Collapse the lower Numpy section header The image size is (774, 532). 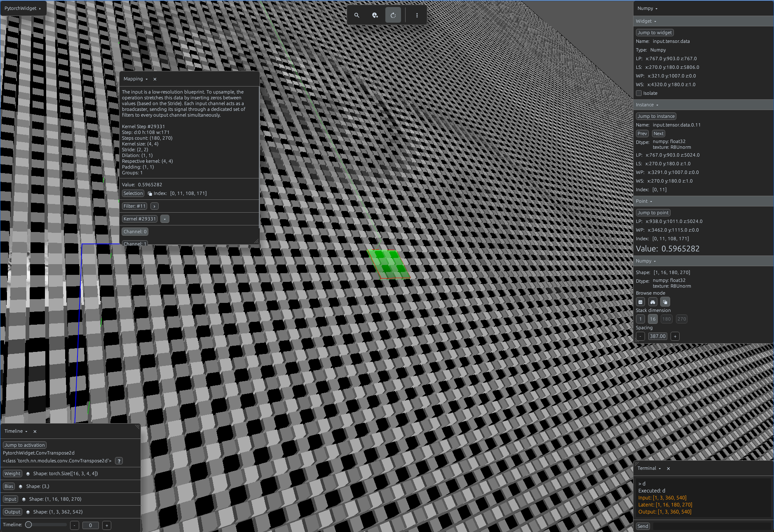pos(646,261)
